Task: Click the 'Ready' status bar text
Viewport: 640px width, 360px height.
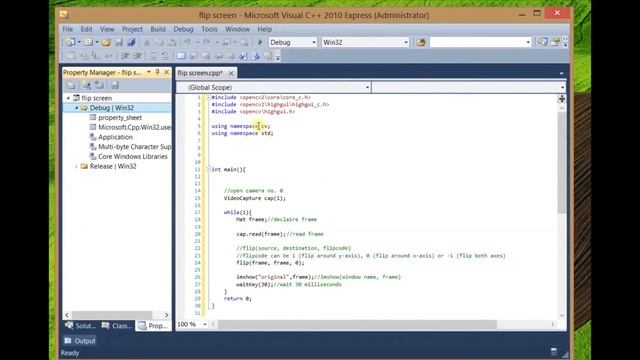Action: click(x=70, y=353)
